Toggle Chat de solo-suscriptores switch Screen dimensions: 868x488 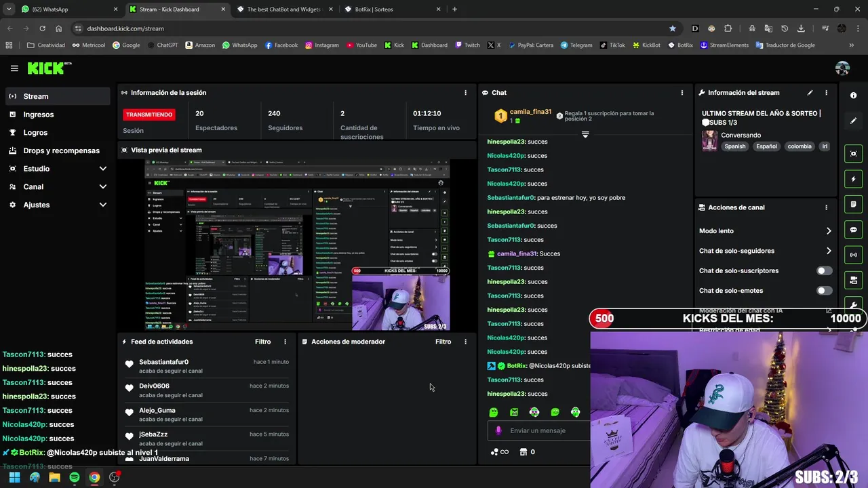(x=824, y=270)
